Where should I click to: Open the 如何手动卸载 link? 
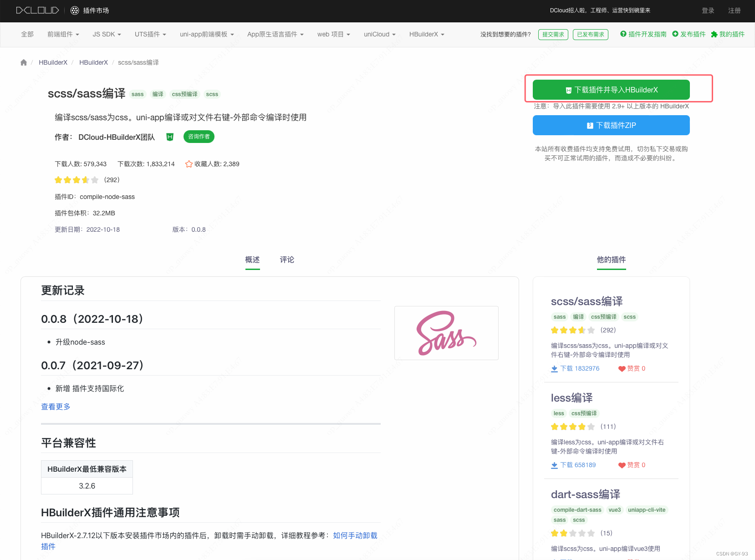[x=355, y=535]
